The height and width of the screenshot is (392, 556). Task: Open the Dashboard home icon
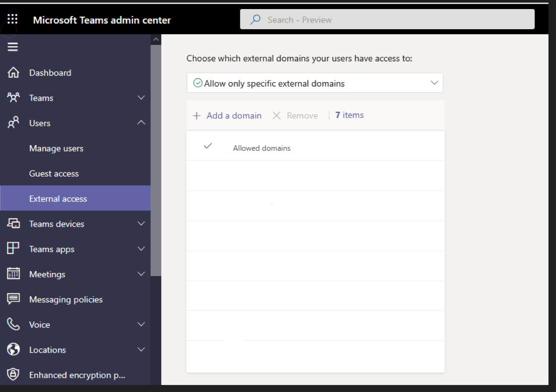click(x=12, y=73)
